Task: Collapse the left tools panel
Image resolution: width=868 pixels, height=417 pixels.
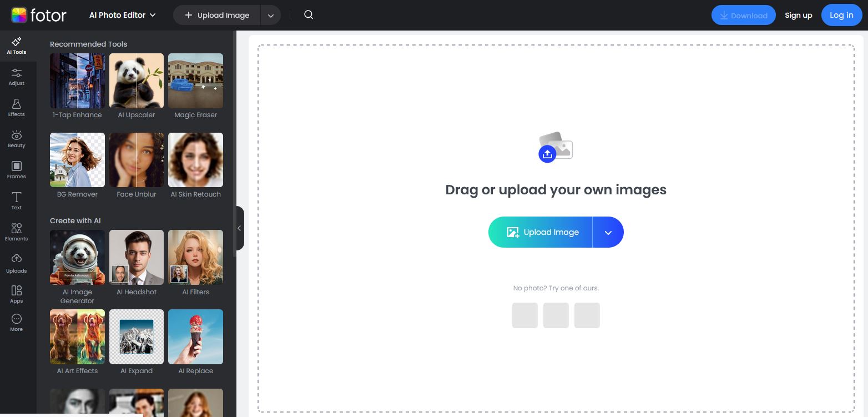Action: (x=239, y=228)
